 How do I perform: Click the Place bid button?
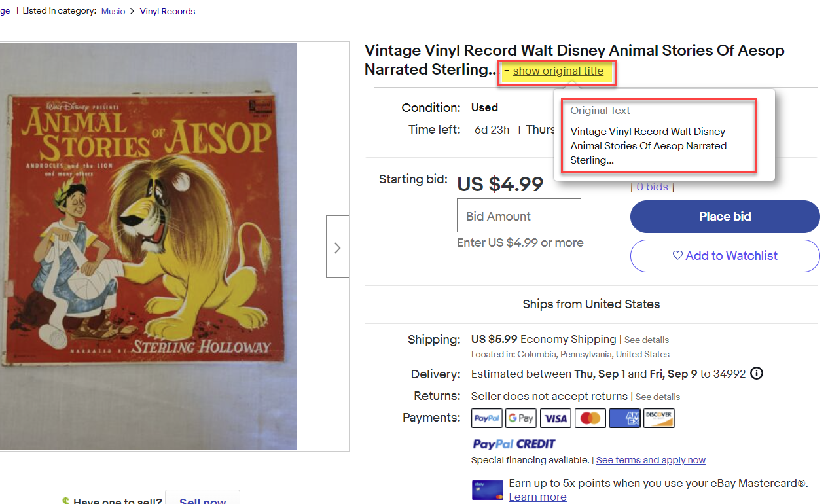pyautogui.click(x=725, y=217)
